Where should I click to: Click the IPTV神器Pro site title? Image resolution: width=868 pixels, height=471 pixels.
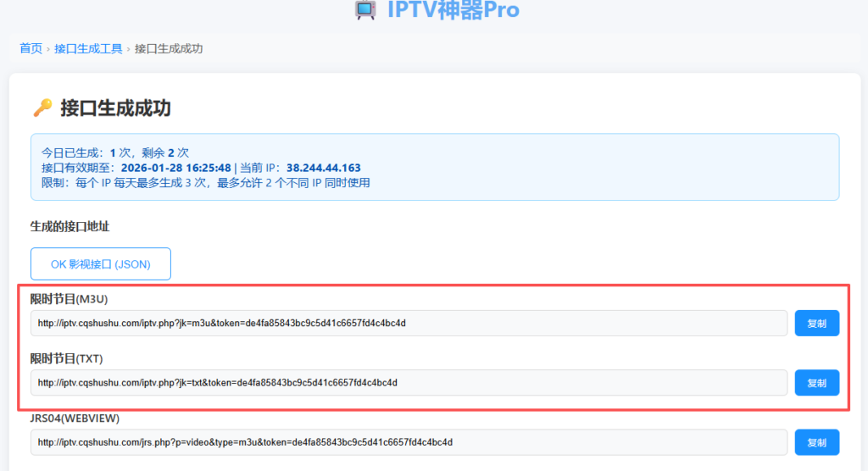453,9
